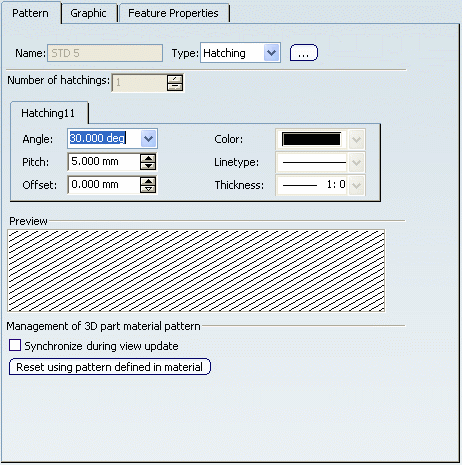Image resolution: width=462 pixels, height=465 pixels.
Task: Expand the Type Hatching dropdown
Action: click(x=271, y=53)
